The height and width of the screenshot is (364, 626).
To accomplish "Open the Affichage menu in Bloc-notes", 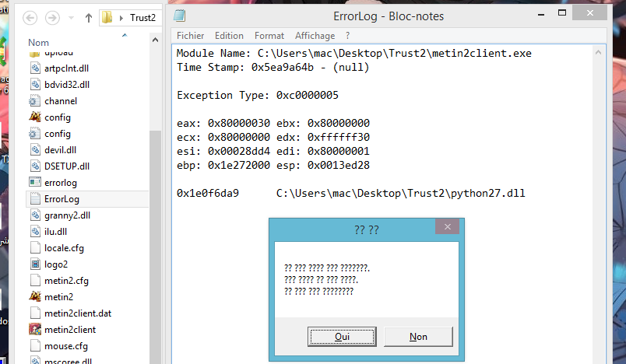I will click(x=315, y=36).
